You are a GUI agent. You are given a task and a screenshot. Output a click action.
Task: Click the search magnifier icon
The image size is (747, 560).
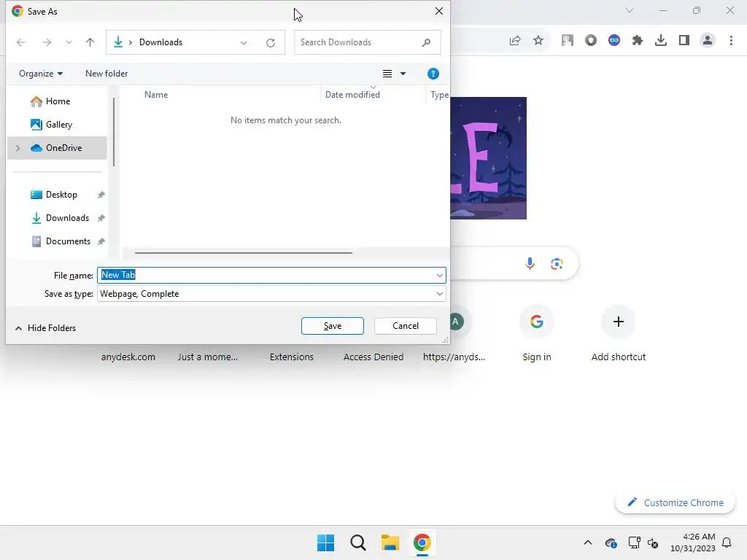pos(426,42)
